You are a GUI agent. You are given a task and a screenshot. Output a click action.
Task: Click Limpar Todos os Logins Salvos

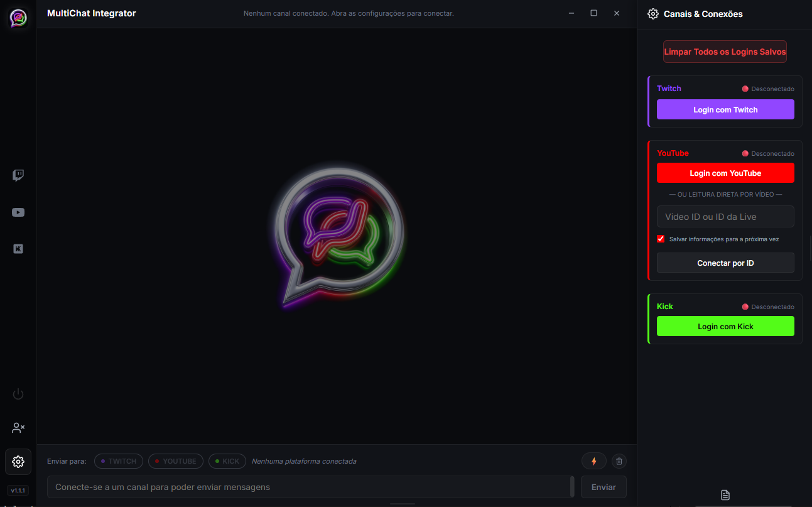725,52
